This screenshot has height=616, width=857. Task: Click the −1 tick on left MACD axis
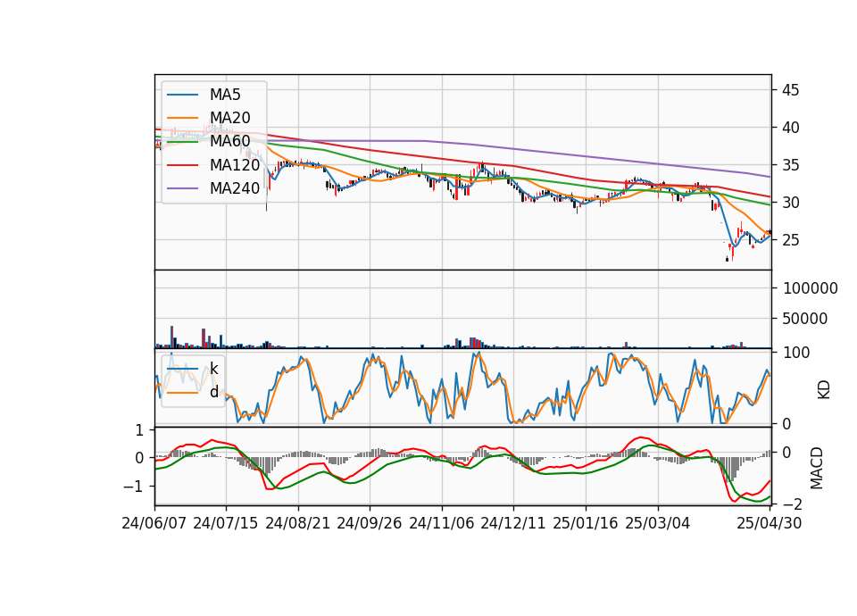click(x=133, y=487)
